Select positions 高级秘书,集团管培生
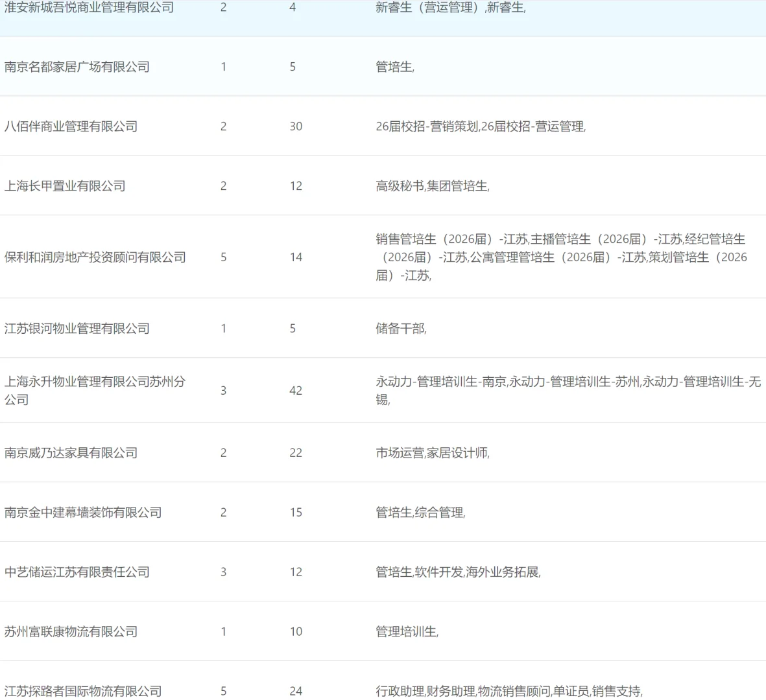The image size is (766, 700). [431, 186]
